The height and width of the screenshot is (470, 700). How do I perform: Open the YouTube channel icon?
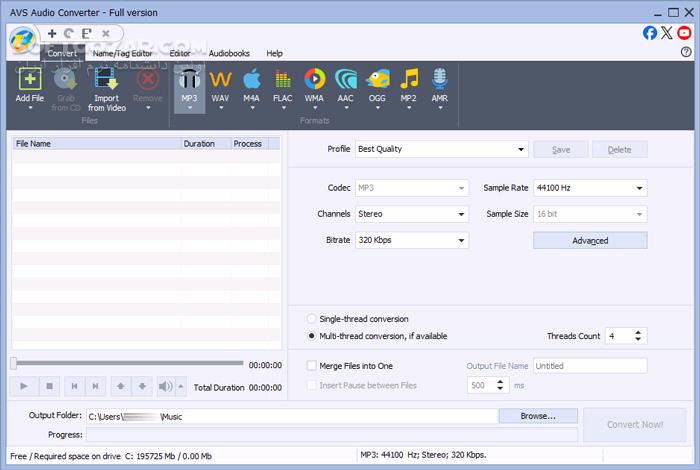(684, 33)
